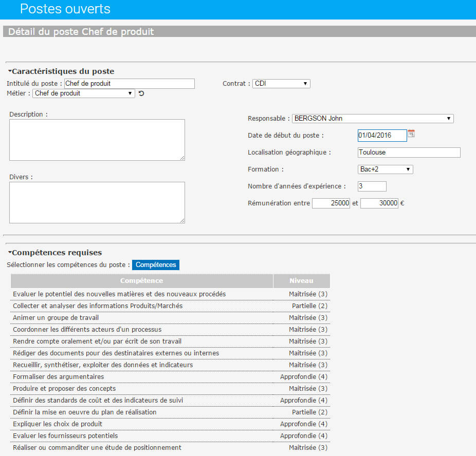Click the maximum salary field 30000
The height and width of the screenshot is (456, 476).
coord(379,203)
